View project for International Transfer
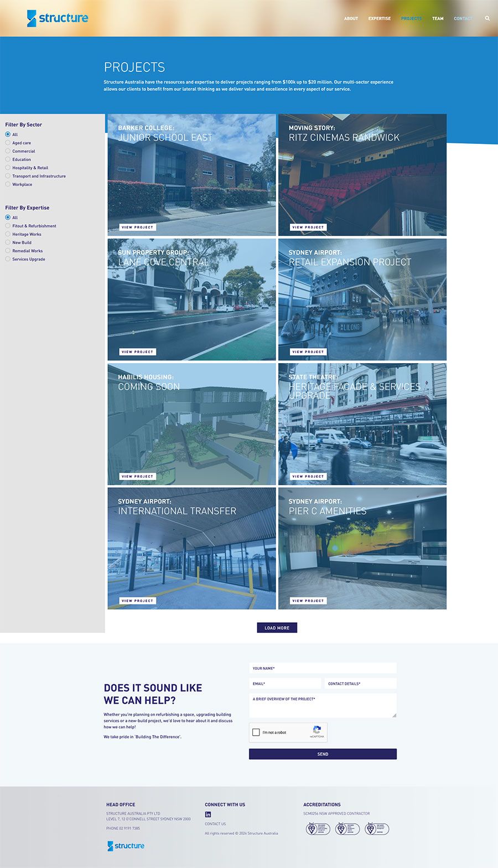Viewport: 498px width, 868px height. click(137, 601)
